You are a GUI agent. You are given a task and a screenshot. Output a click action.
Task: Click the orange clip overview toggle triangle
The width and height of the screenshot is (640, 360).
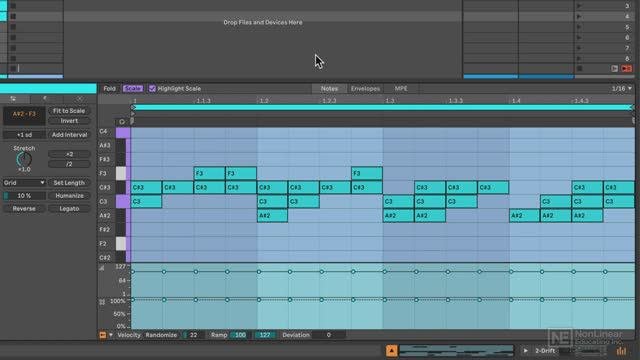coord(391,351)
